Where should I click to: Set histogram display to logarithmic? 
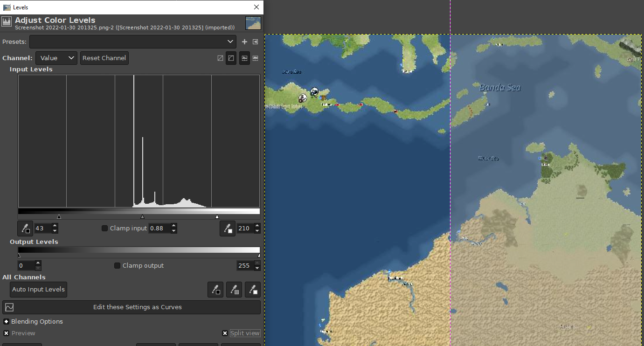(255, 58)
